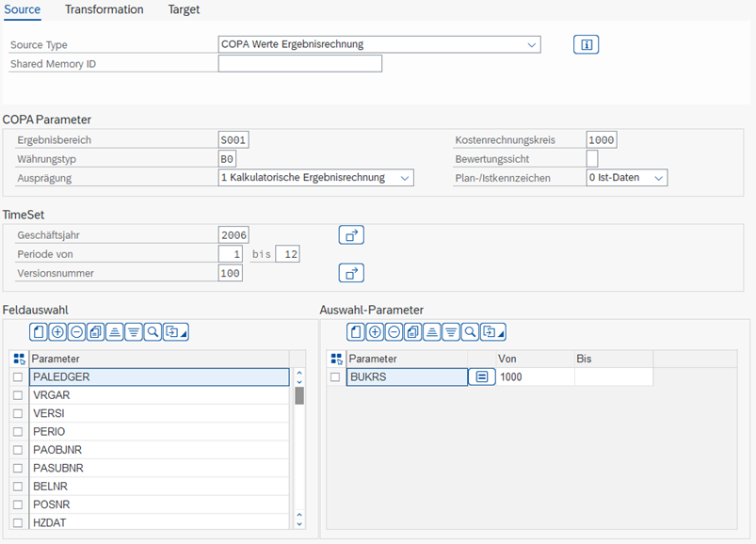
Task: Click the copy icon in Feldauswahl toolbar
Action: 95,332
